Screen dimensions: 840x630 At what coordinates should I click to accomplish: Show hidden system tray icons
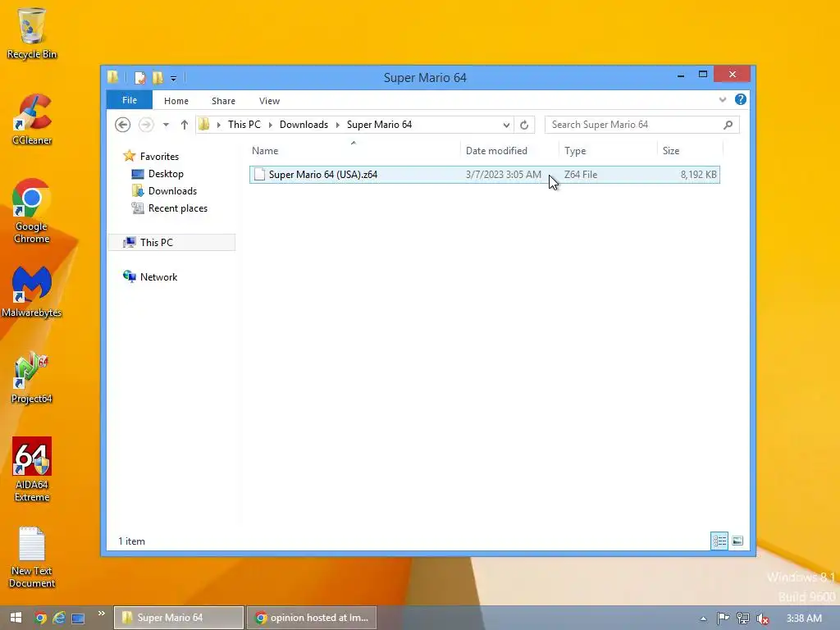(703, 619)
